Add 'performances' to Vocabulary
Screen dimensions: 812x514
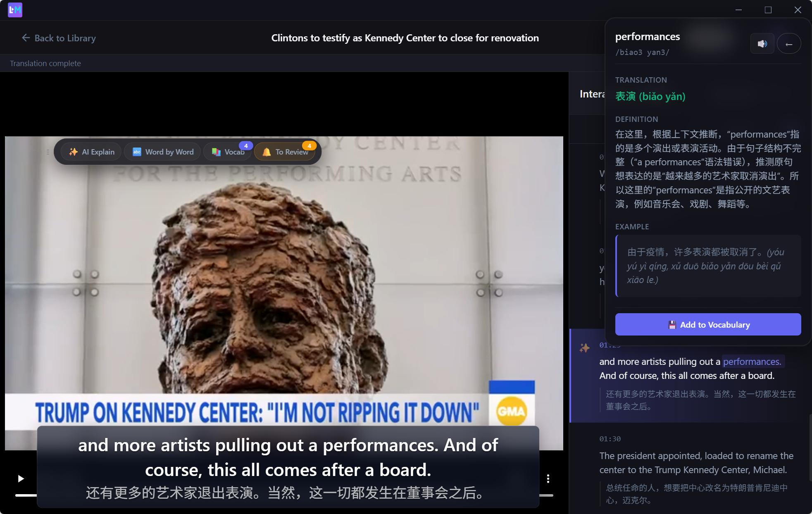pos(707,324)
